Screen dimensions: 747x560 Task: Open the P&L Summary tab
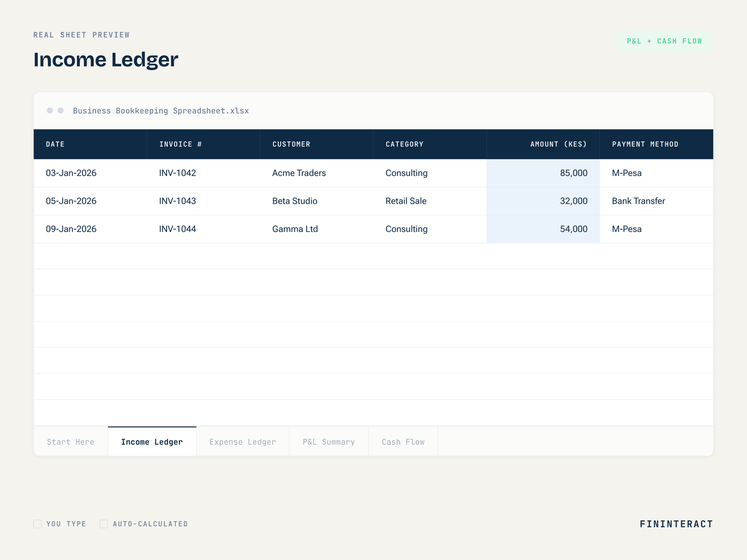pyautogui.click(x=329, y=441)
